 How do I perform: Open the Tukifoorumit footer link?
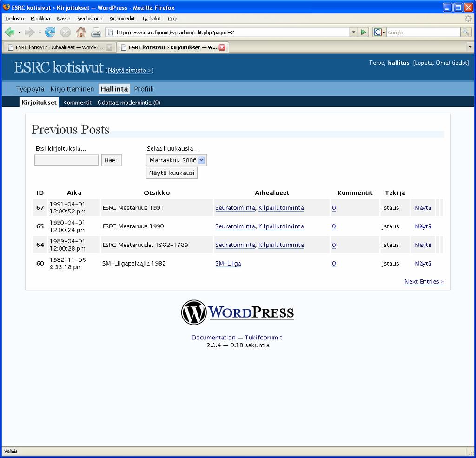[264, 338]
